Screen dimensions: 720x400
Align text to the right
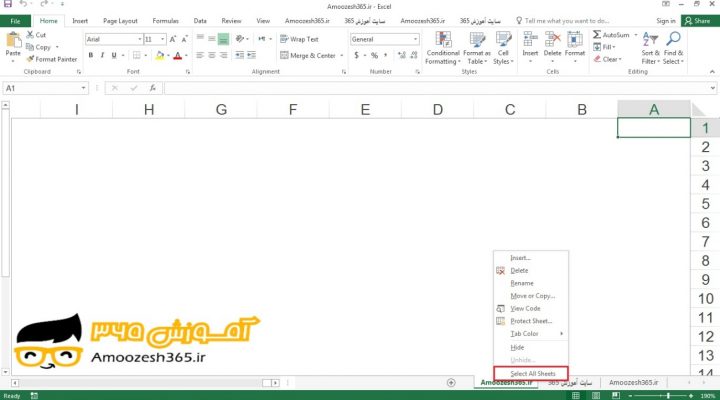click(x=224, y=56)
